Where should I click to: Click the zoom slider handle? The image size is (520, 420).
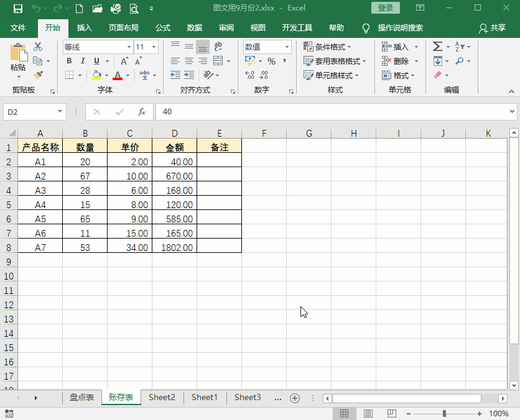pyautogui.click(x=444, y=413)
